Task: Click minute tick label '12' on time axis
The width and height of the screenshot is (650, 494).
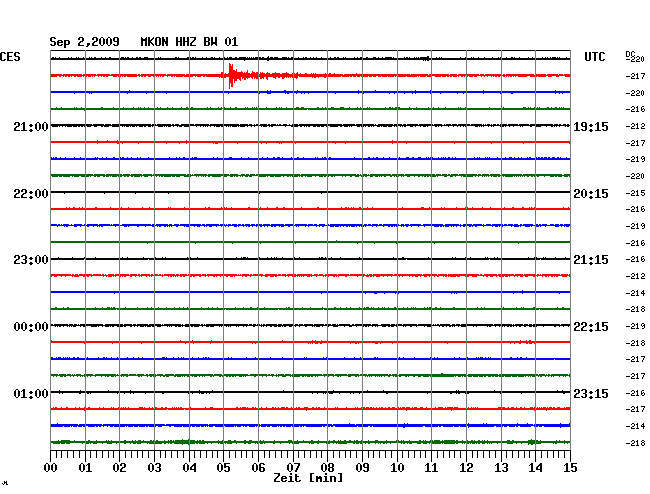Action: 466,467
